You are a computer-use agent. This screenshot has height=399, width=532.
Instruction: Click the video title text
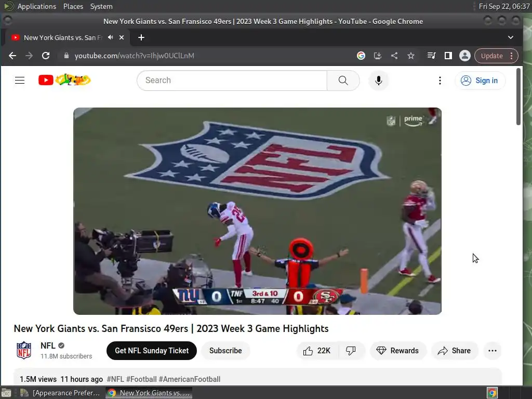click(x=171, y=328)
